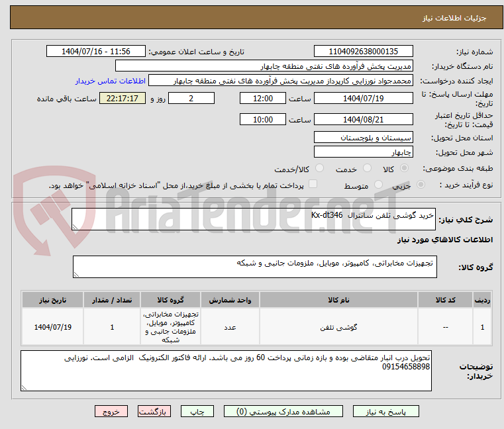Click the table date cell 1404/07/19
The height and width of the screenshot is (429, 504).
[53, 327]
